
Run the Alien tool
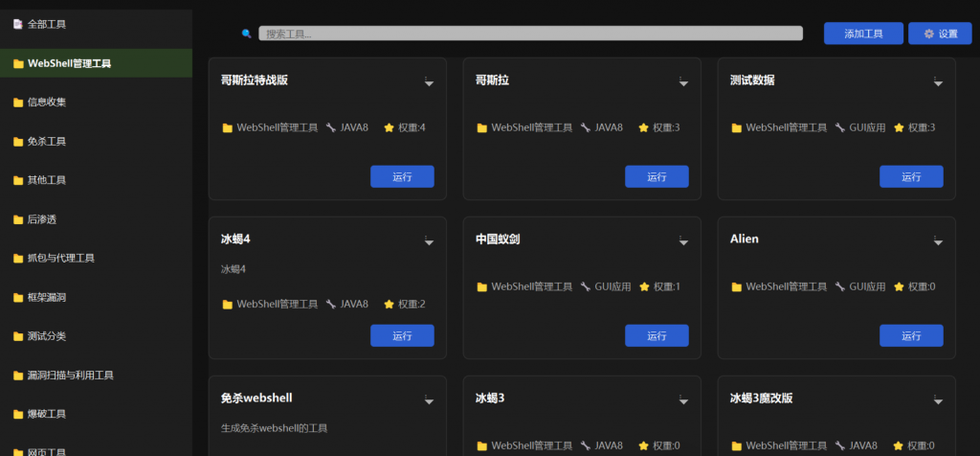[911, 335]
